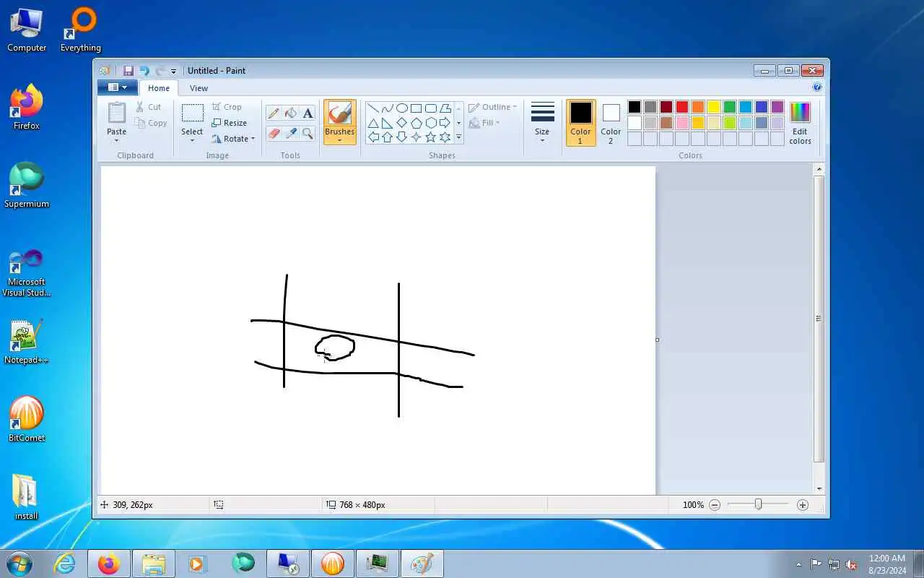The height and width of the screenshot is (578, 924).
Task: Pick the red color swatch
Action: (682, 107)
